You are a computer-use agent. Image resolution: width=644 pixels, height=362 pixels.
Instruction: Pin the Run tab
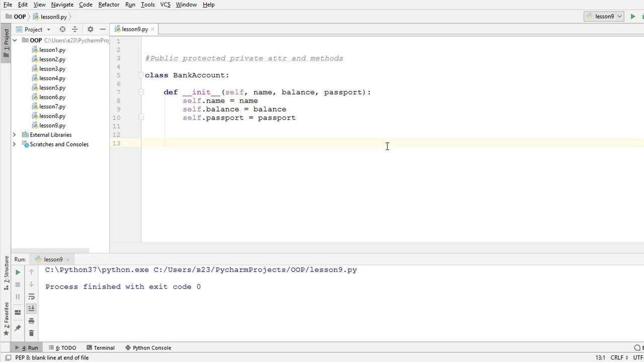[x=18, y=328]
